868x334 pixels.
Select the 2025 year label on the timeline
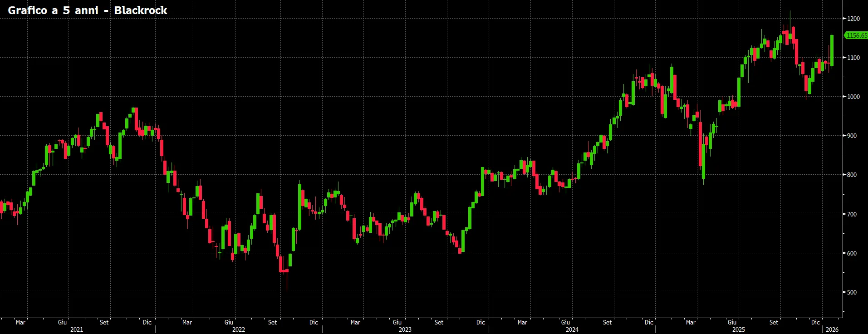pyautogui.click(x=739, y=329)
